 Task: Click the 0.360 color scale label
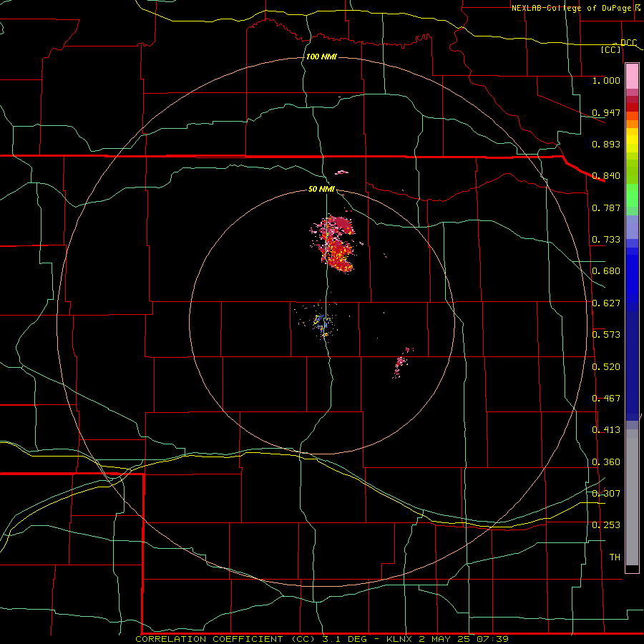point(606,462)
